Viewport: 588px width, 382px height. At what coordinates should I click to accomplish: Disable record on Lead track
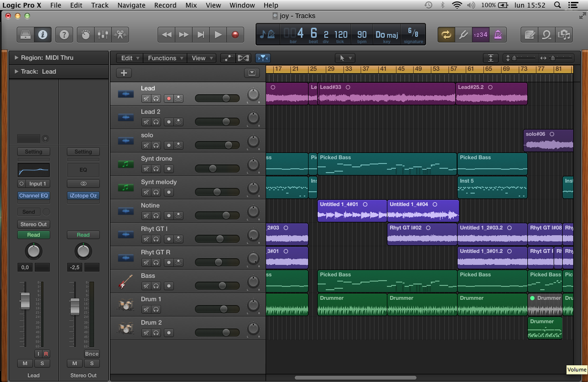coord(169,98)
